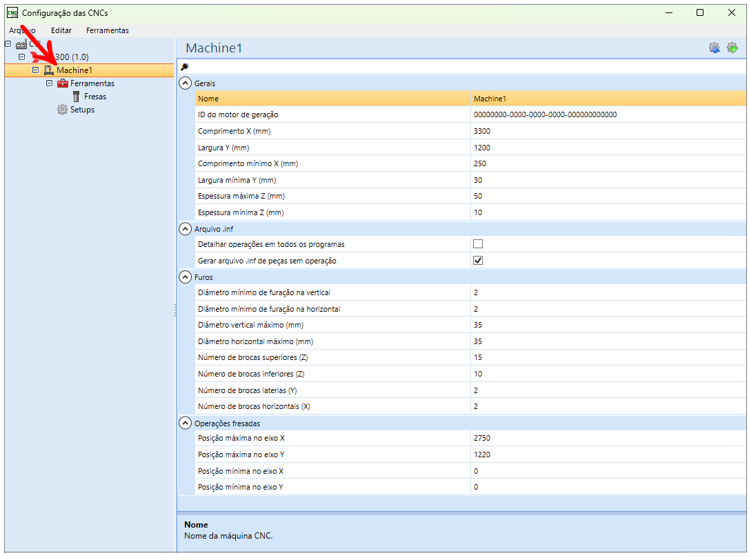Edit Espessura máxima Z value 50

click(x=608, y=196)
